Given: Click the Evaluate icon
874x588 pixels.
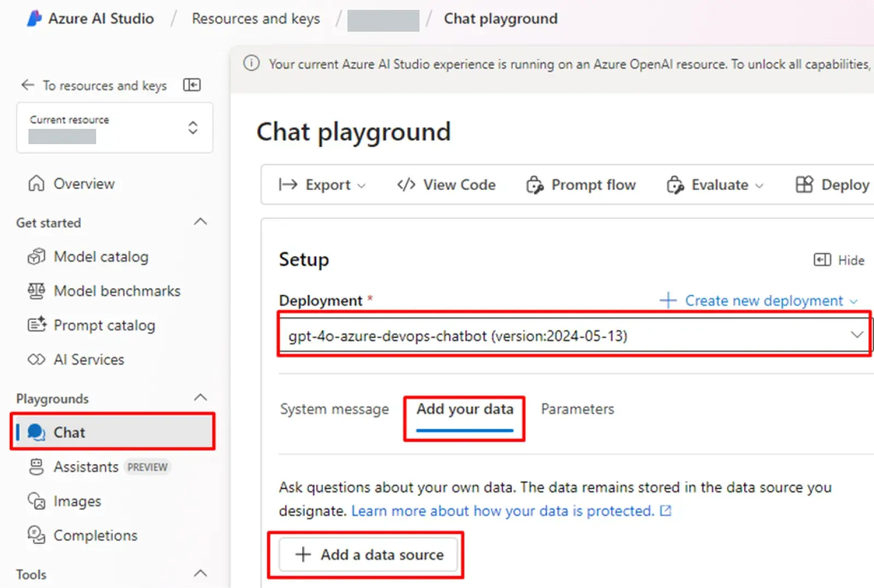Looking at the screenshot, I should click(675, 185).
